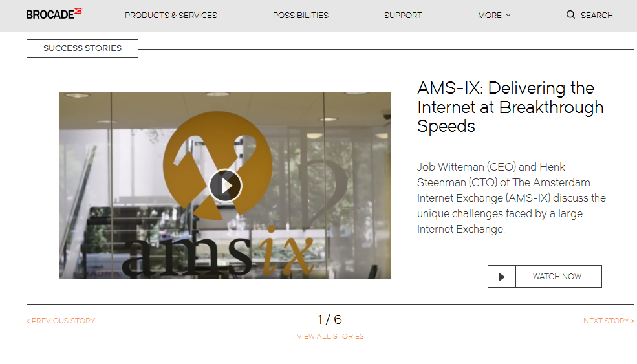Click the Watch Now button
The height and width of the screenshot is (364, 637).
[x=545, y=277]
